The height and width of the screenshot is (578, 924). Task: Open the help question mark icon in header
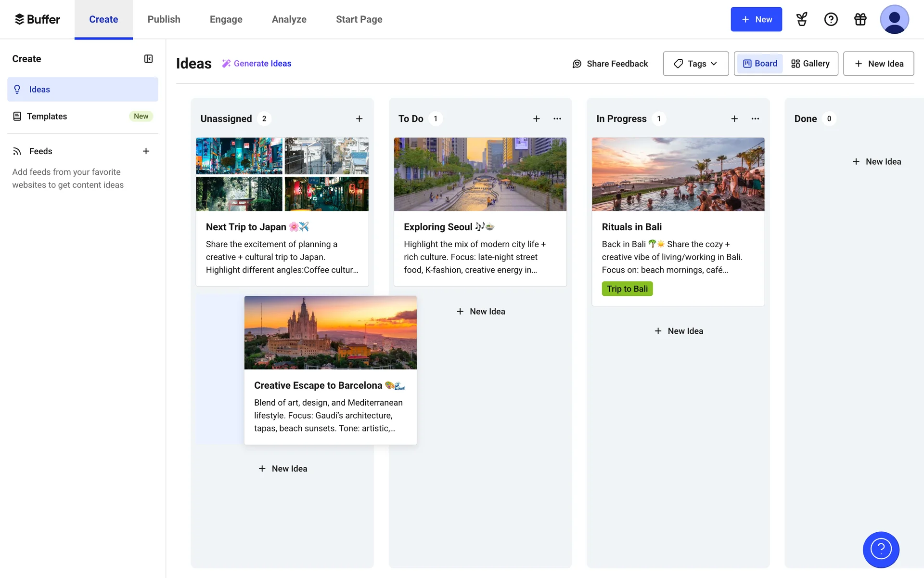click(831, 19)
